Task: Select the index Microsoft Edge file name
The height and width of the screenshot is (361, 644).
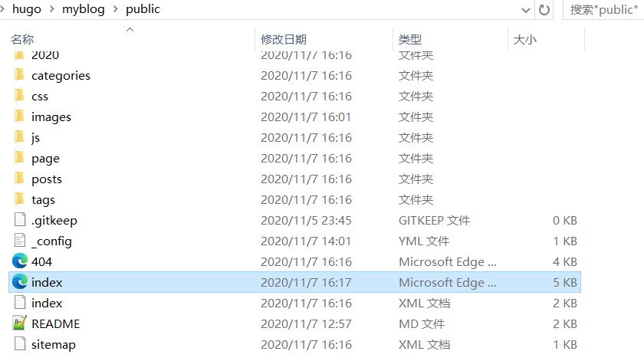Action: point(47,282)
